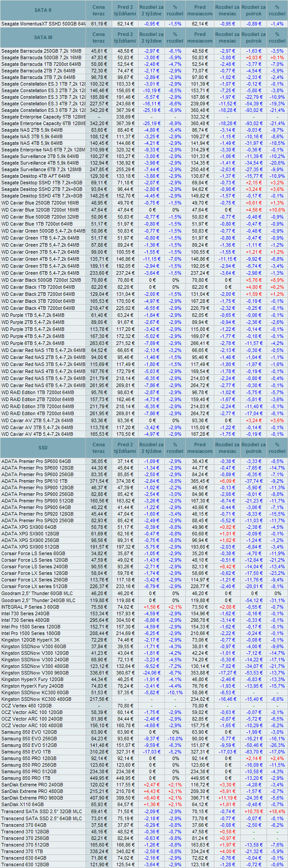Click the red +10,6% value of WD Caviar Blue 320GB
The height and width of the screenshot is (868, 288).
tap(277, 210)
